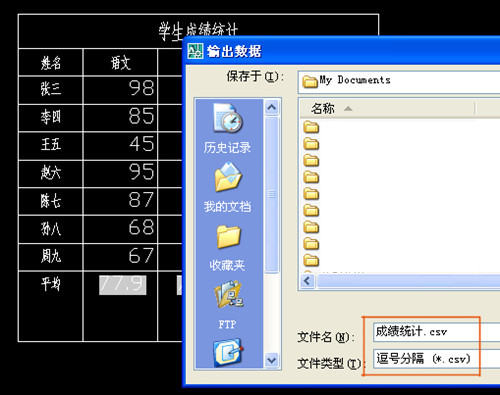Select the 语文 header cell in the table
500x395 pixels.
point(120,62)
